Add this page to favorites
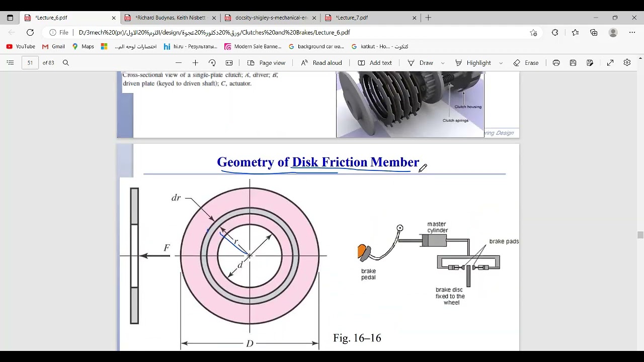Screen dimensions: 644x362 [x=533, y=32]
